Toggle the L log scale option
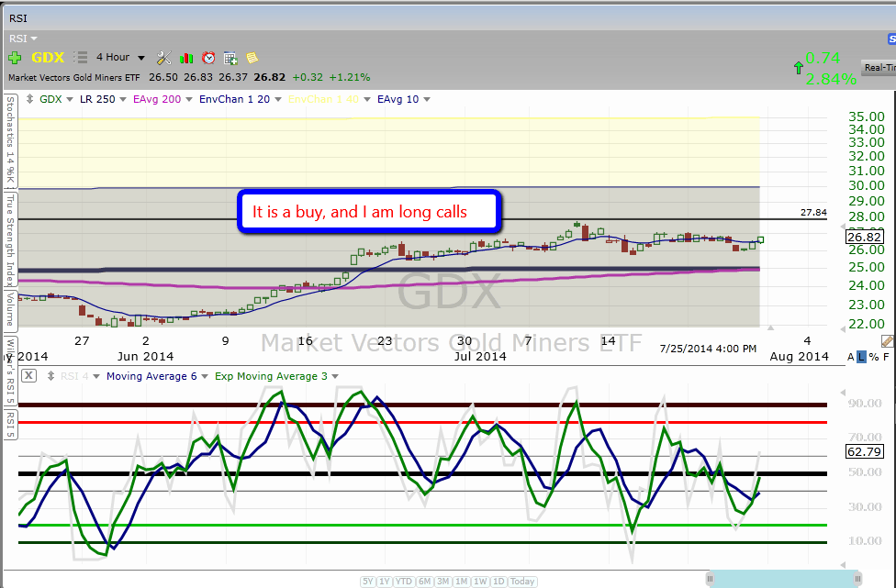 (x=861, y=357)
